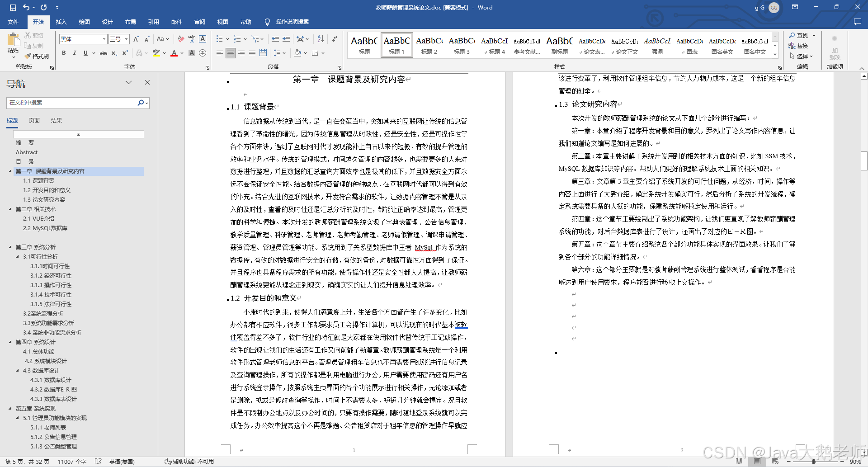Clear formatting with the 清除格式 icon
The width and height of the screenshot is (868, 467).
coord(180,39)
